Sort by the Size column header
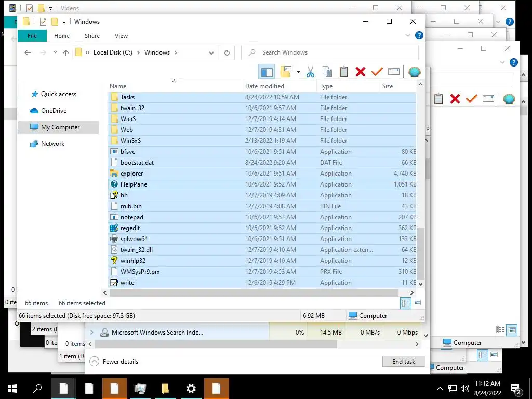 [x=397, y=86]
